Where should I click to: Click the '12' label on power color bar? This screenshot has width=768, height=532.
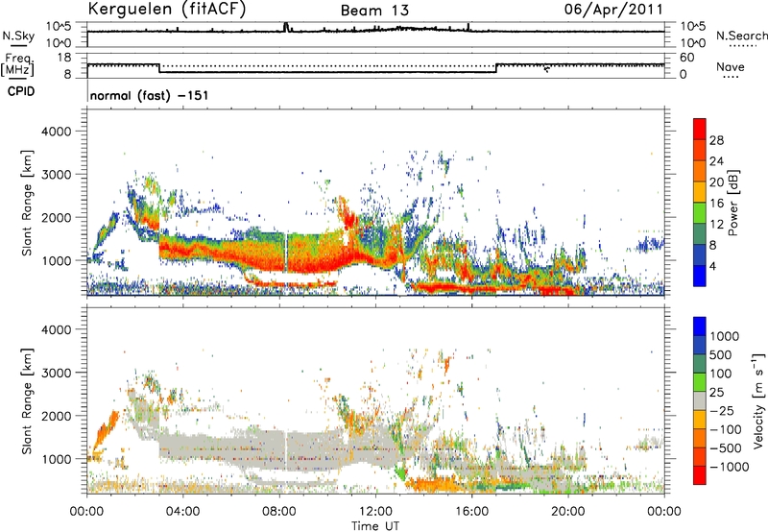[716, 225]
